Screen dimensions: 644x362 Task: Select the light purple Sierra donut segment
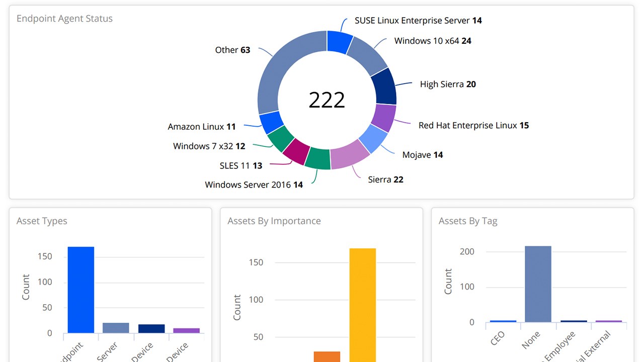coord(351,155)
